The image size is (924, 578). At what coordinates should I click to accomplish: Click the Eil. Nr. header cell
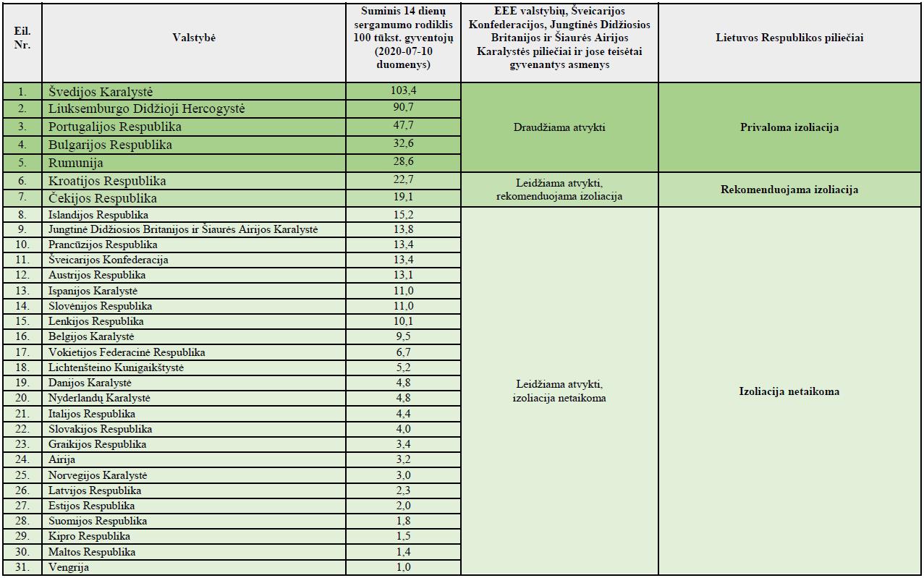click(22, 38)
